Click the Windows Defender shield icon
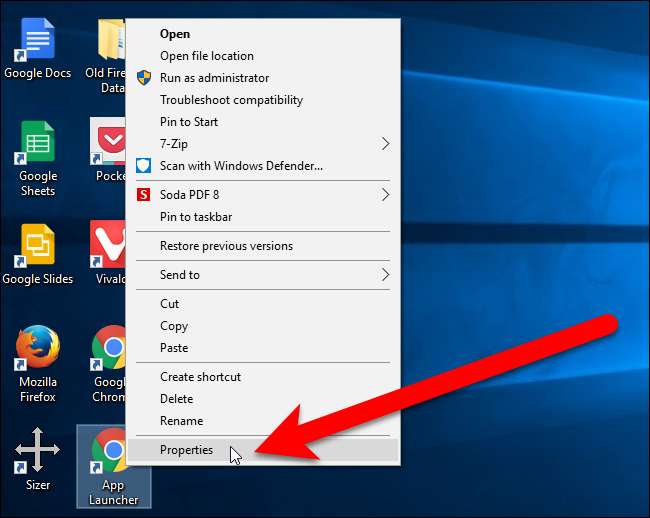 [x=143, y=166]
